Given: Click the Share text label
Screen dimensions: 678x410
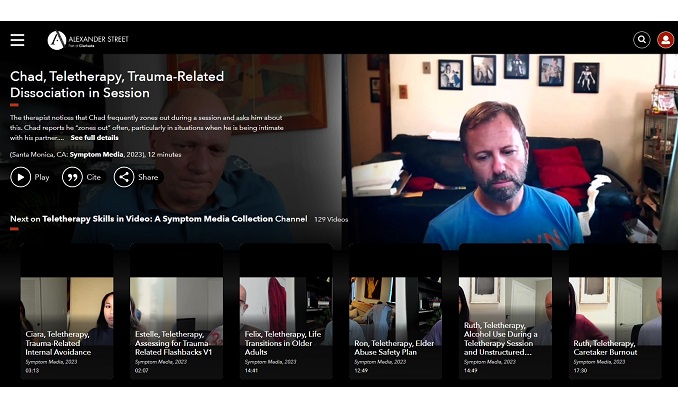Looking at the screenshot, I should 148,177.
